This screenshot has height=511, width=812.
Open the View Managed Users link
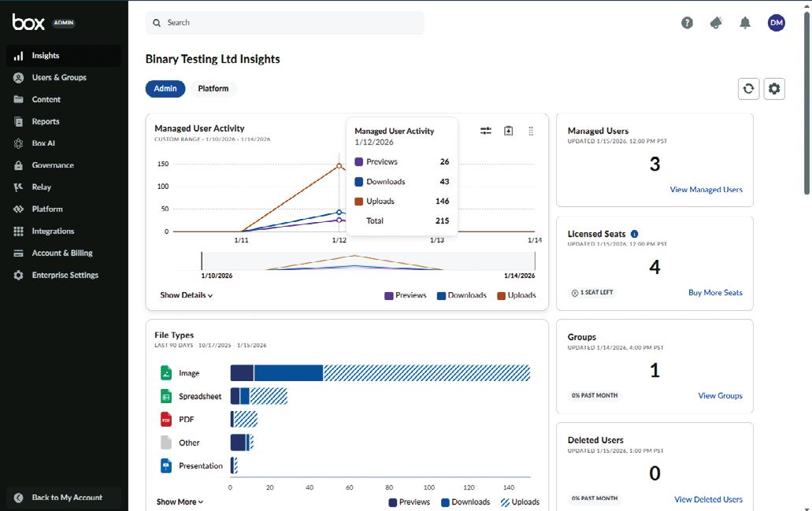coord(706,190)
